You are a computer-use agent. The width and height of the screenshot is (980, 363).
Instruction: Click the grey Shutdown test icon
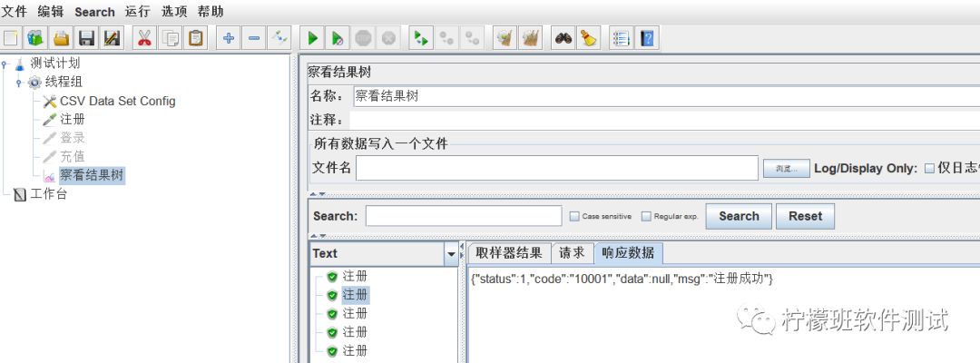(x=388, y=39)
